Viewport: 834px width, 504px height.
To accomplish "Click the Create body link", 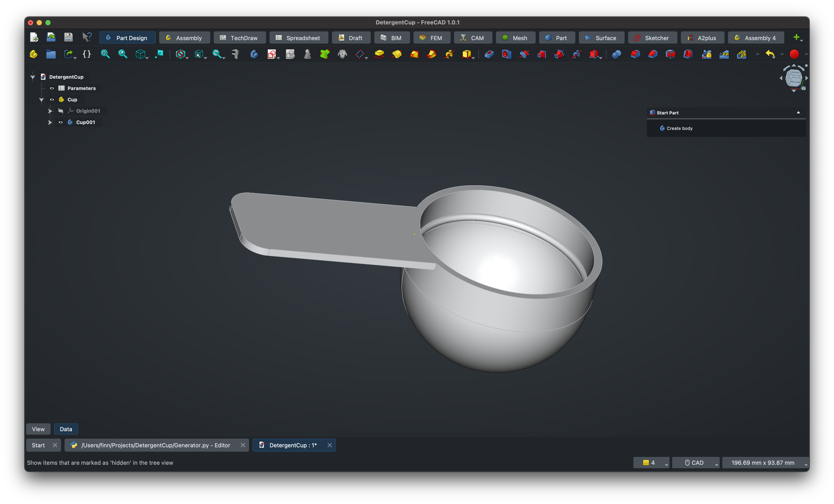I will click(679, 128).
